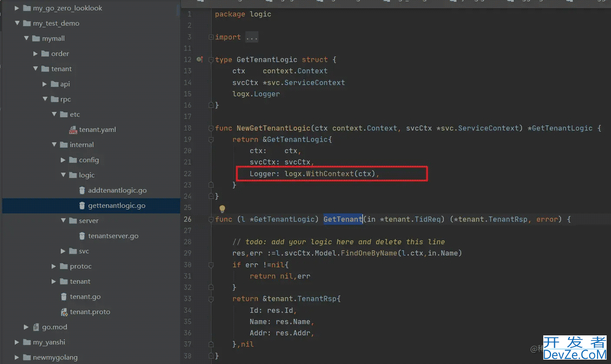Open tenantserver.go in the project tree
Image resolution: width=611 pixels, height=364 pixels.
pos(113,236)
